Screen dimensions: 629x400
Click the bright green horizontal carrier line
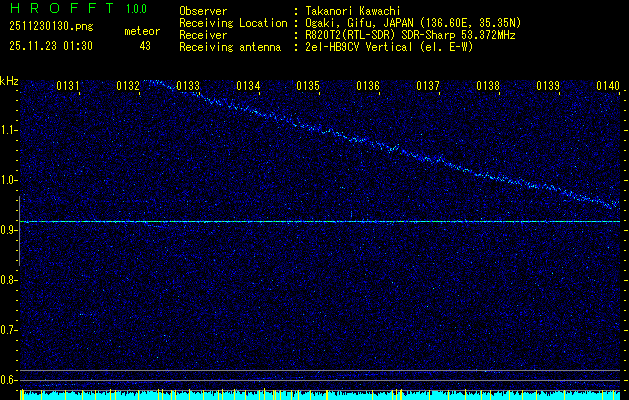pos(320,221)
